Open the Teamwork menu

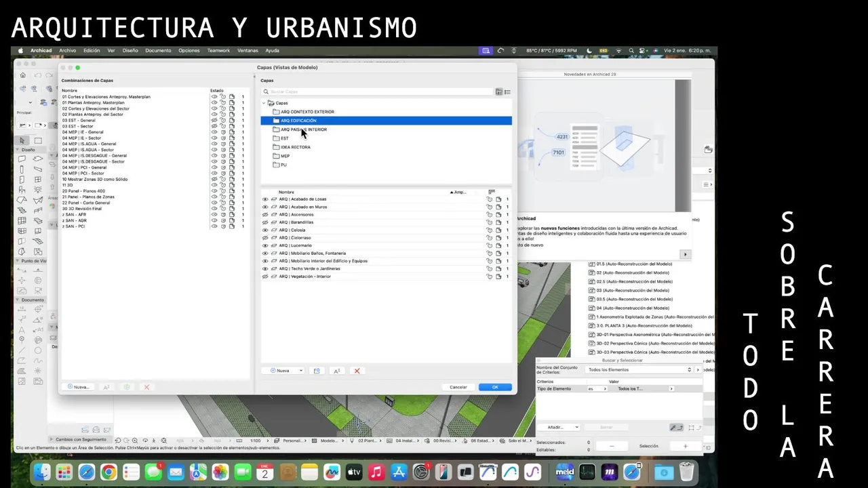[x=218, y=50]
